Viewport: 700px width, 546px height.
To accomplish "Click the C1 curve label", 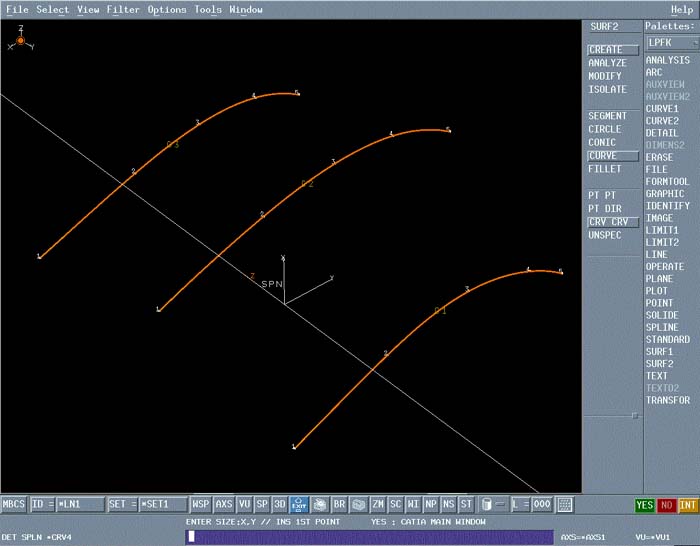I will 440,310.
